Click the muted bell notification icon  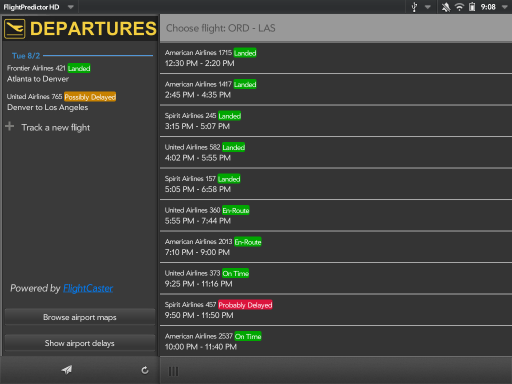coord(446,7)
